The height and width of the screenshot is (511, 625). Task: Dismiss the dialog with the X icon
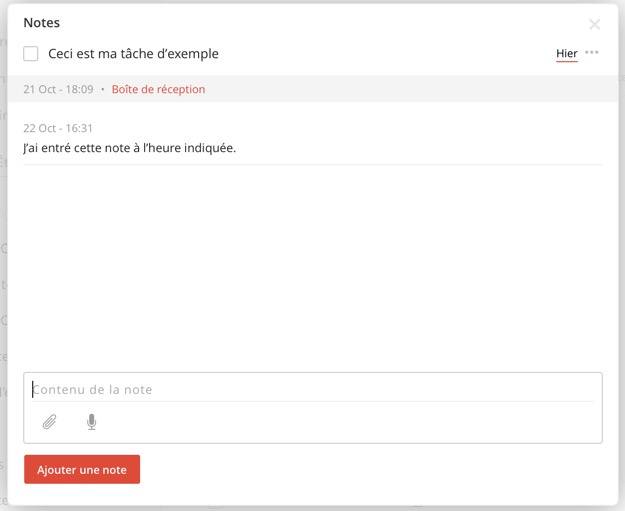[595, 24]
